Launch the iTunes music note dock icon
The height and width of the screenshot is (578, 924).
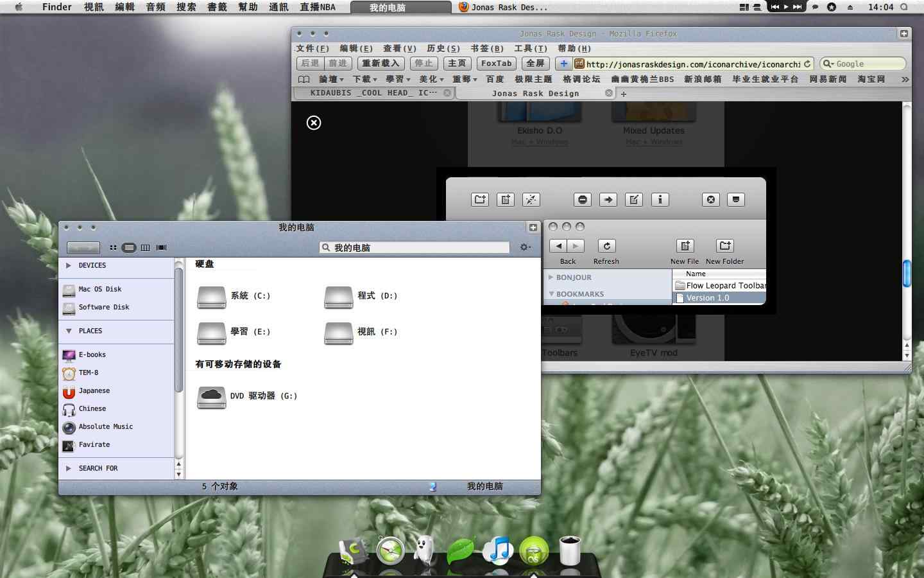click(x=498, y=551)
